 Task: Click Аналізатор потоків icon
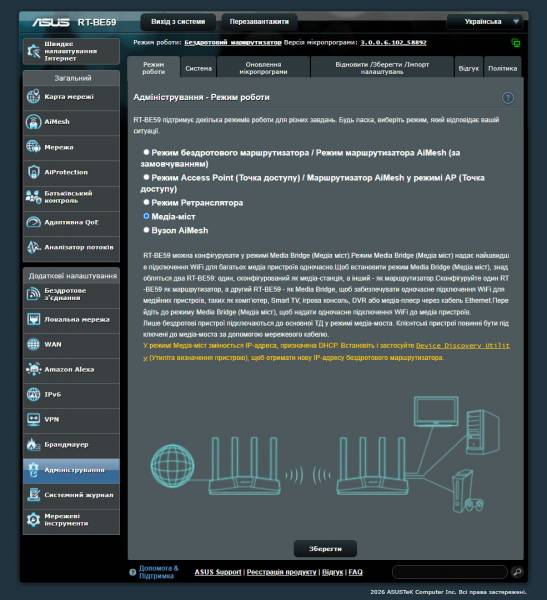click(x=33, y=247)
